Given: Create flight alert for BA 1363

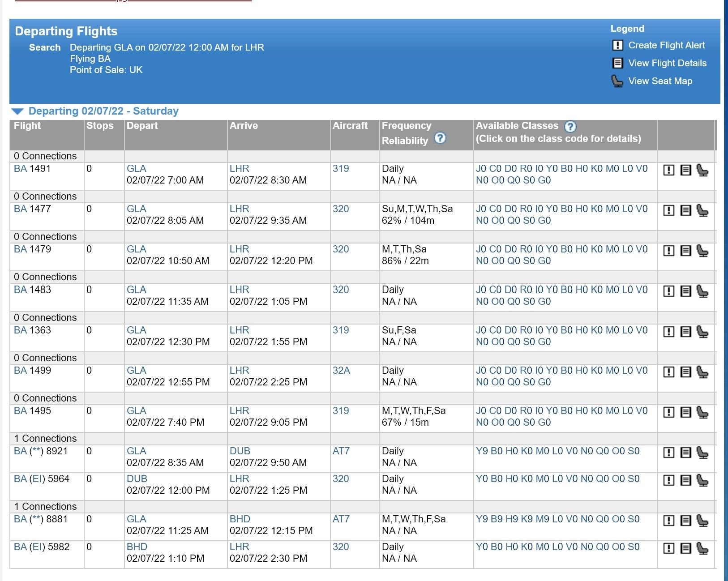Looking at the screenshot, I should coord(668,332).
